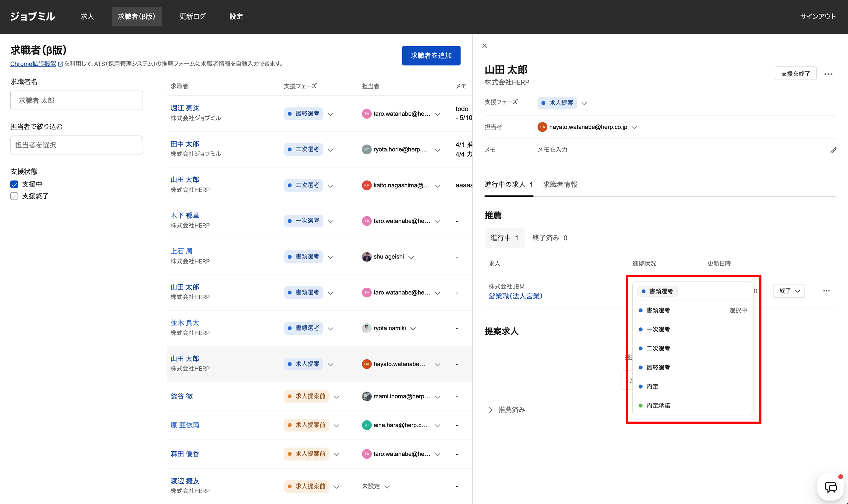Open the chat support widget
Viewport: 848px width, 504px height.
[830, 487]
